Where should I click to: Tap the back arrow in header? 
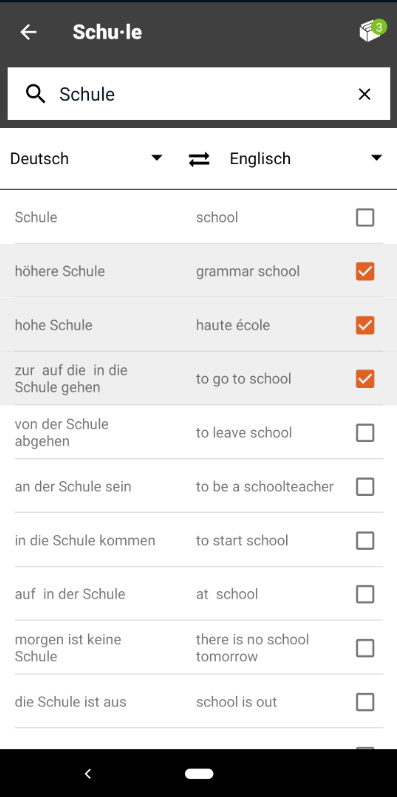point(28,32)
